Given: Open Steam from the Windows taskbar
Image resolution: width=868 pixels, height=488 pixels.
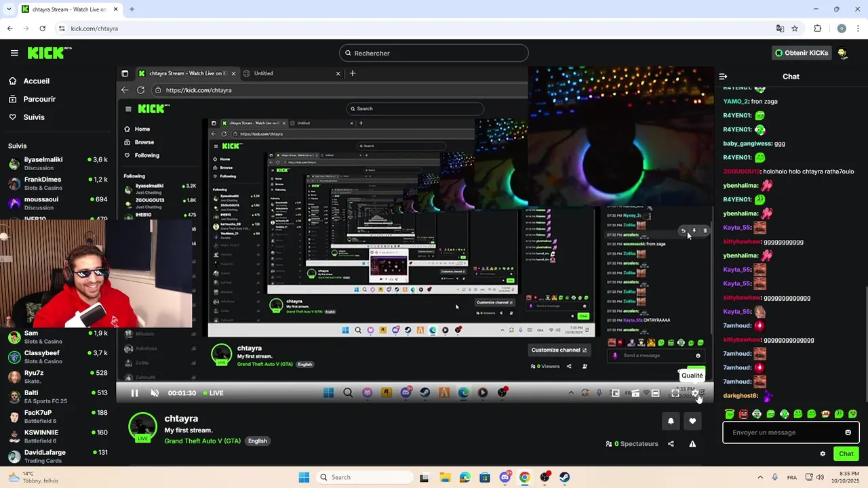Looking at the screenshot, I should [x=564, y=477].
